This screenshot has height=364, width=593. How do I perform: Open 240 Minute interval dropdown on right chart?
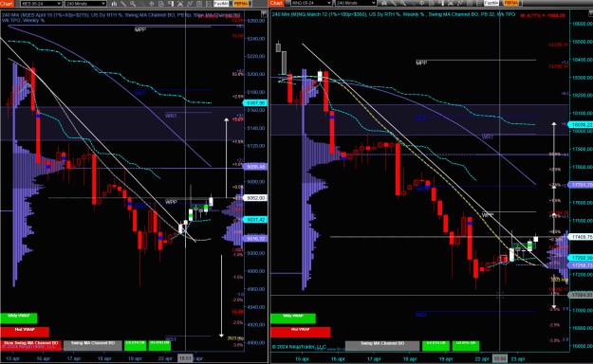[x=356, y=4]
